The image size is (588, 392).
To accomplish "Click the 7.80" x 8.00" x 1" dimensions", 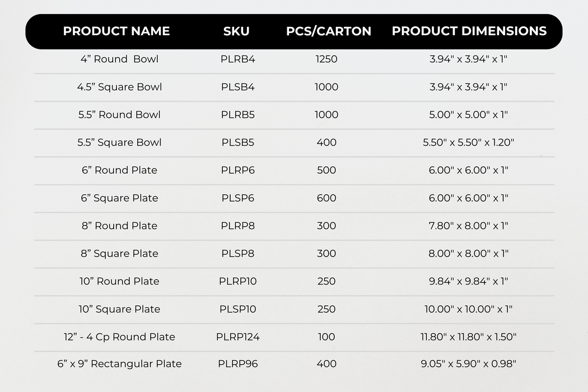I will [468, 226].
